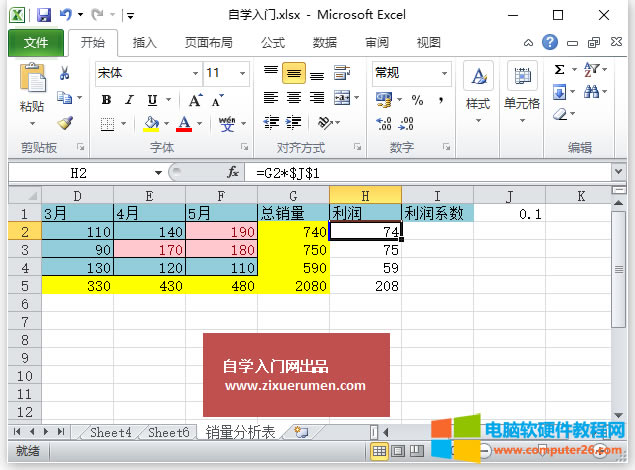
Task: Save the workbook with the floppy icon
Action: (x=44, y=15)
